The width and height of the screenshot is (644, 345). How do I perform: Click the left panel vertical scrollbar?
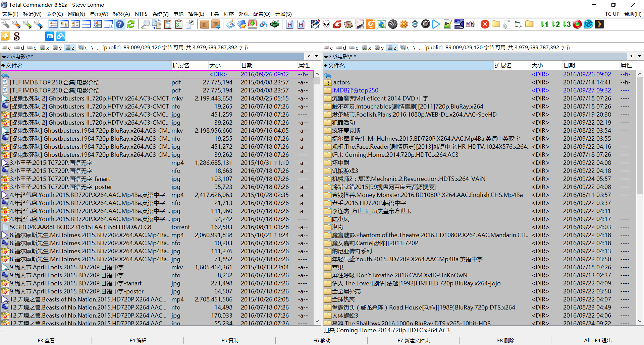[x=317, y=198]
